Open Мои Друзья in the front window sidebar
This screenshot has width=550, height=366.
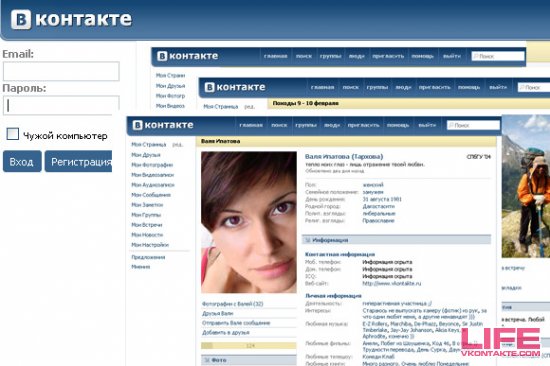click(146, 155)
